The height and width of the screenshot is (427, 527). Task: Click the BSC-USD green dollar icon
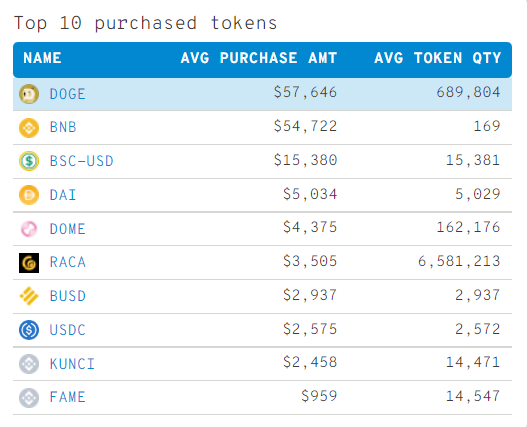pyautogui.click(x=29, y=161)
